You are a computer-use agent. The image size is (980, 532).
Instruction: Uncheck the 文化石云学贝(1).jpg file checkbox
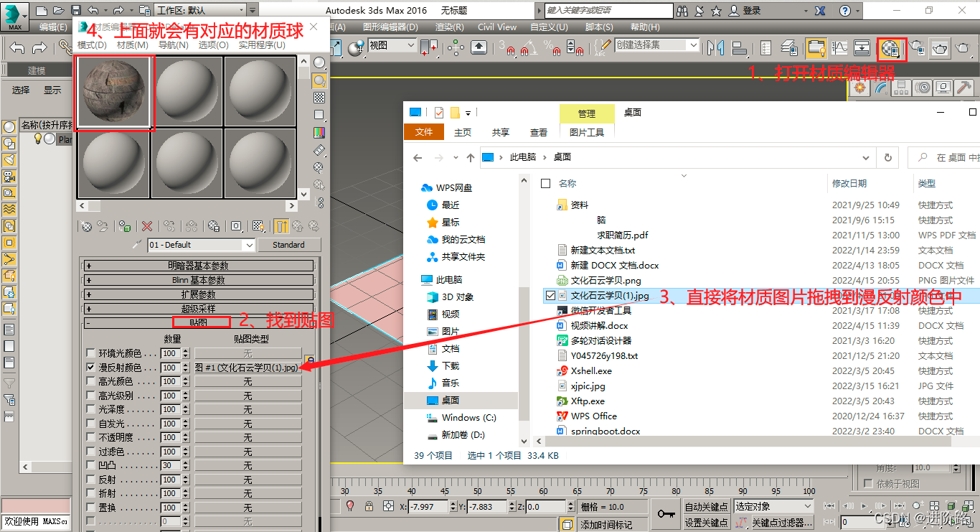coord(550,295)
